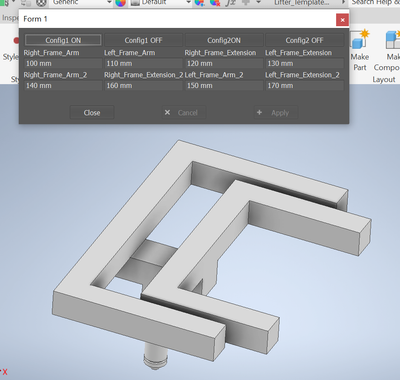This screenshot has width=400, height=380.
Task: Click the Clear appearance icon with red x
Action: click(215, 3)
